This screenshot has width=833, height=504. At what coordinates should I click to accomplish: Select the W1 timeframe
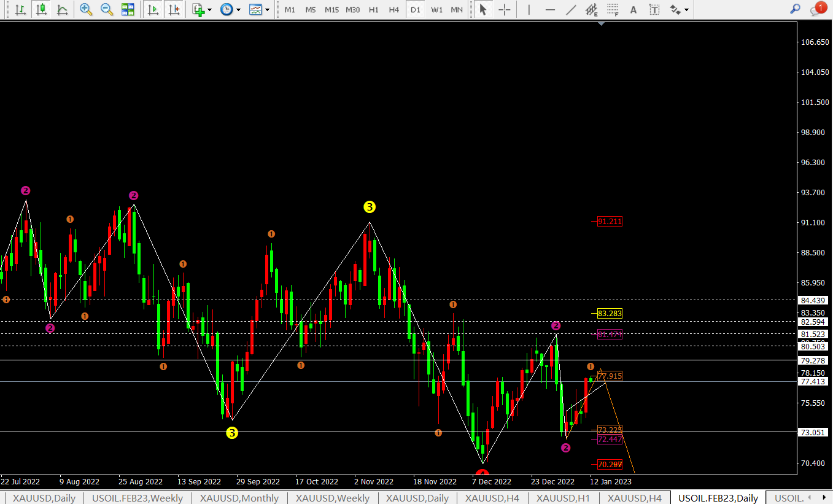tap(436, 10)
